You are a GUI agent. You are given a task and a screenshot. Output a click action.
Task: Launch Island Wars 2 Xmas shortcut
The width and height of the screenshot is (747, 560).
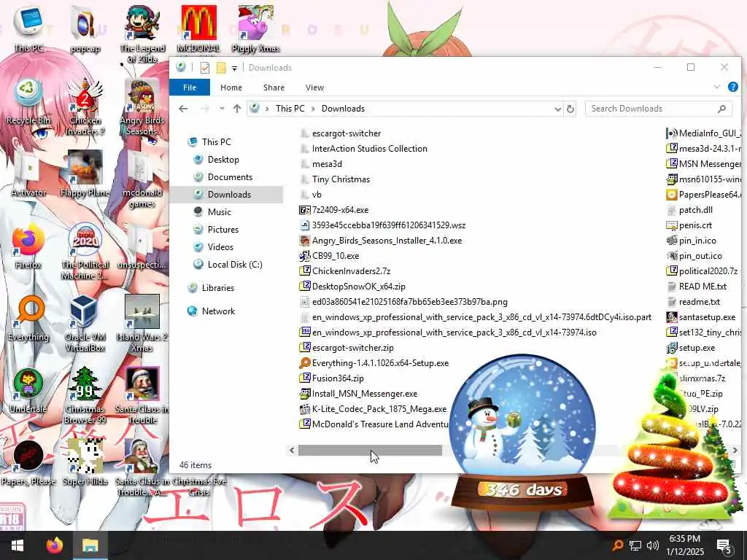pyautogui.click(x=142, y=324)
